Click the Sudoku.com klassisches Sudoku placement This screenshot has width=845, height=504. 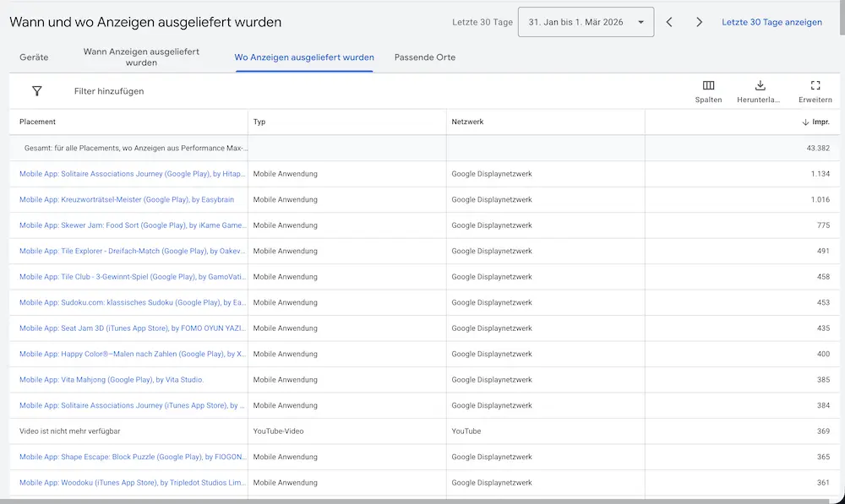(x=127, y=302)
